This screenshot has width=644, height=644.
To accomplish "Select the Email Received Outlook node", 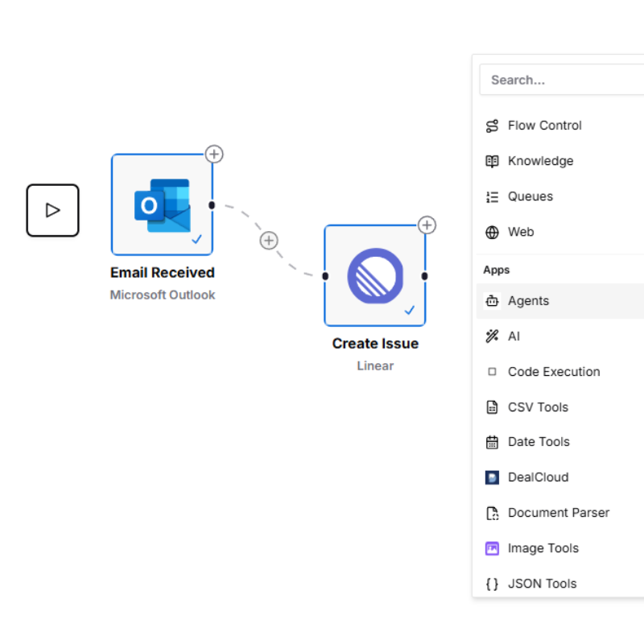I will (x=163, y=204).
